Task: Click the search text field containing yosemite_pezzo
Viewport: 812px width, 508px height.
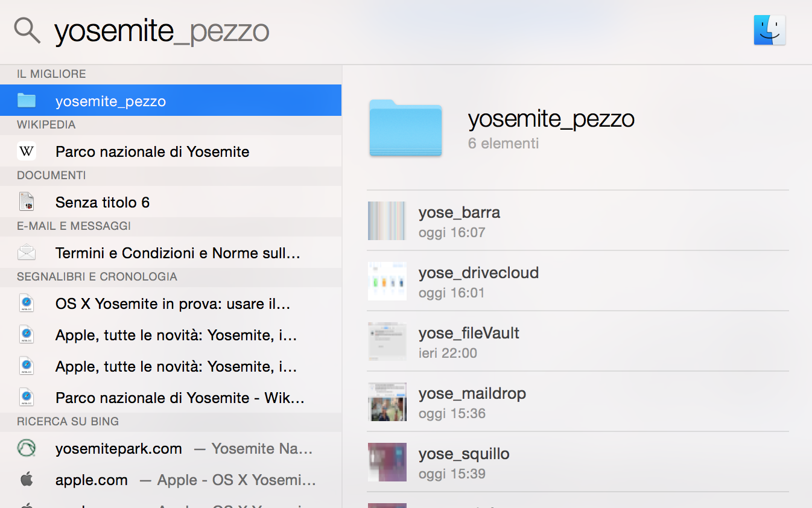Action: tap(162, 31)
